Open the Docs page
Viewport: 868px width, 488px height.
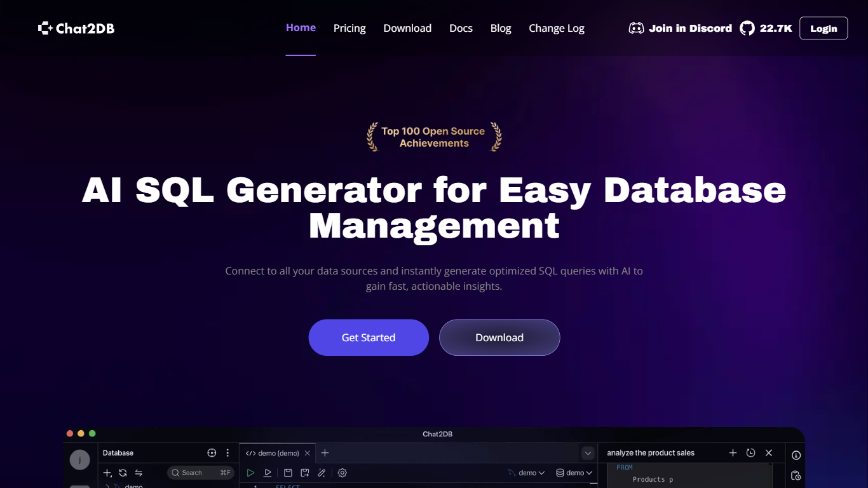[461, 29]
